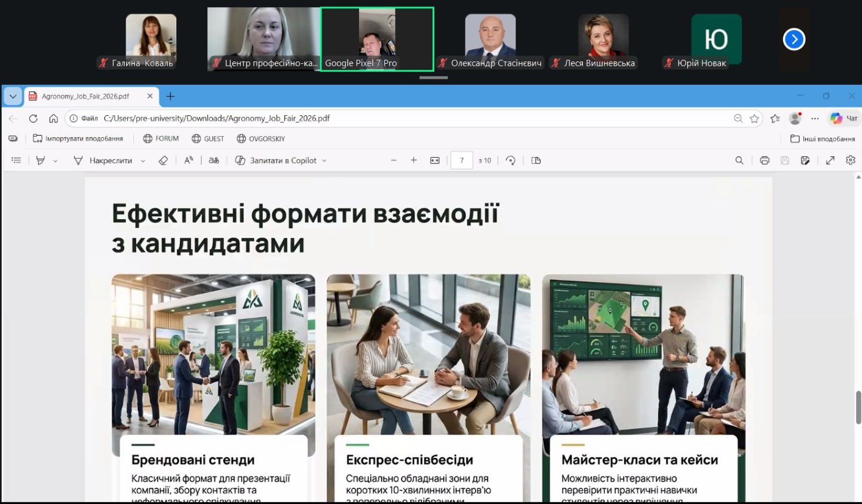Open PDF viewer settings gear

pos(851,161)
